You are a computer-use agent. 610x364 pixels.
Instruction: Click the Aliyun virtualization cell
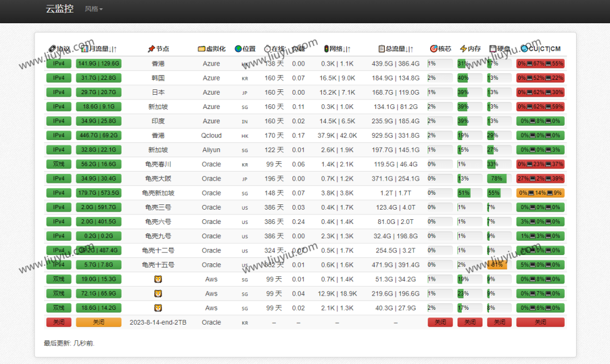click(211, 150)
